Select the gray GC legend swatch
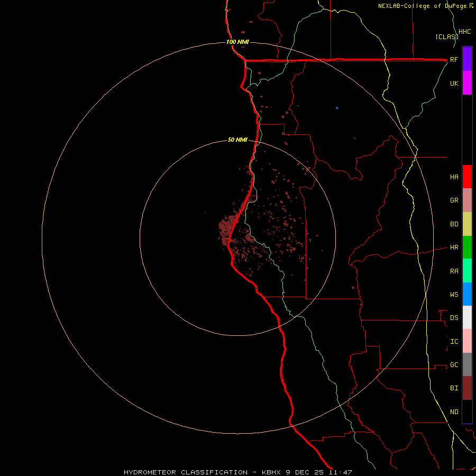Image resolution: width=476 pixels, height=476 pixels. tap(467, 364)
